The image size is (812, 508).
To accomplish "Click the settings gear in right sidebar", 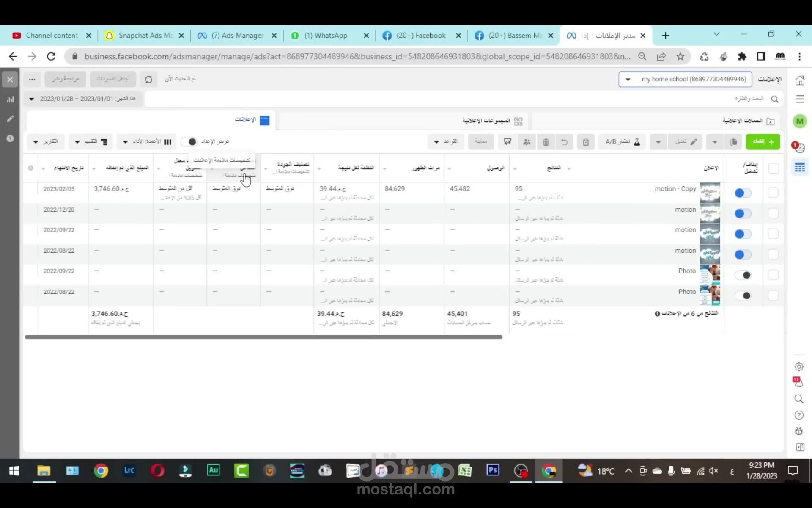I will pyautogui.click(x=799, y=367).
